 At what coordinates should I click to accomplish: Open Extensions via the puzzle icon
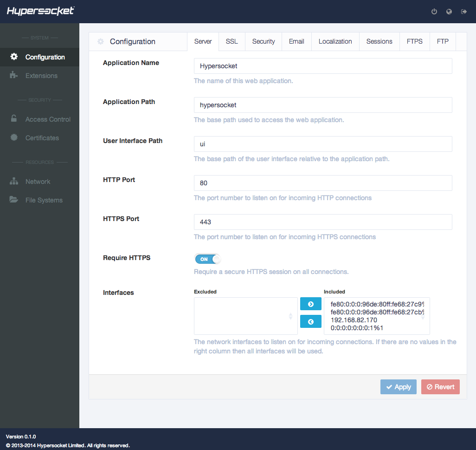point(13,75)
